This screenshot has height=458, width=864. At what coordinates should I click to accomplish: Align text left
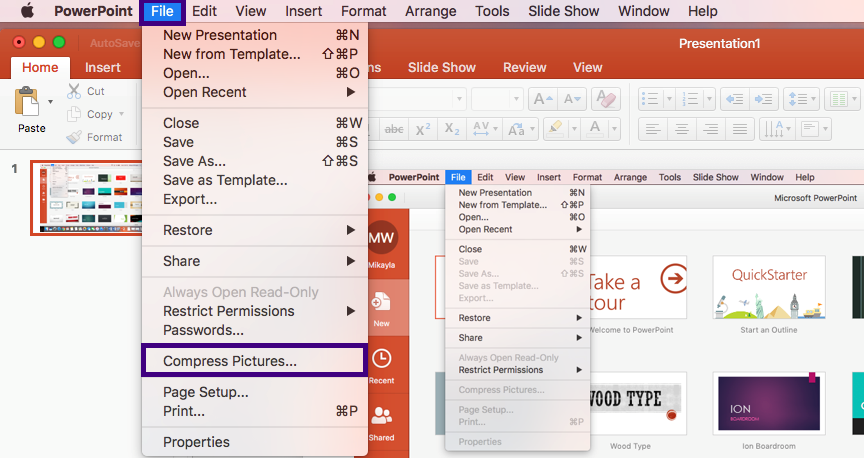tap(653, 129)
